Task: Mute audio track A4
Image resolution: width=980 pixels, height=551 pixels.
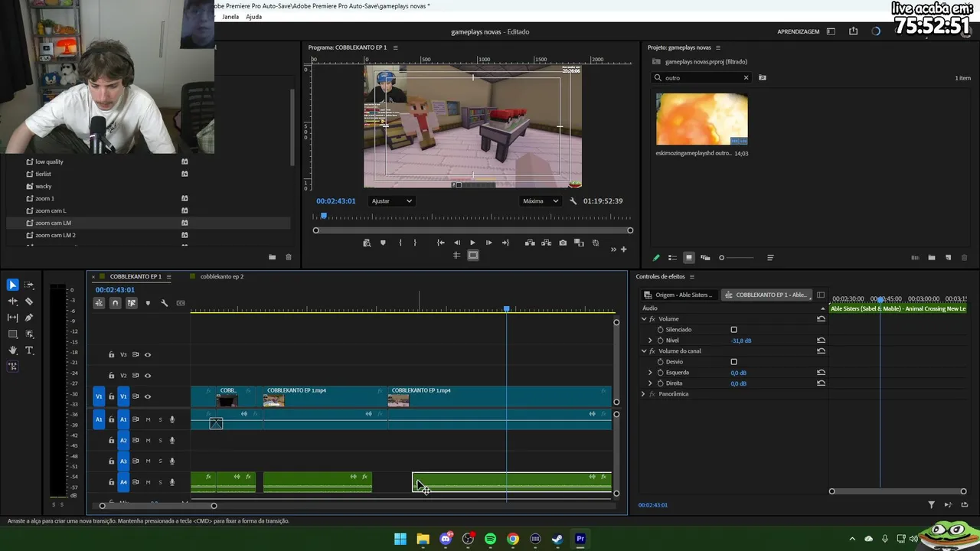Action: 149,482
